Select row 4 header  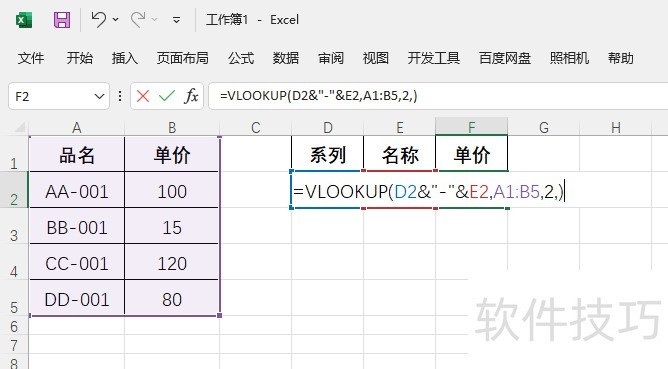14,262
